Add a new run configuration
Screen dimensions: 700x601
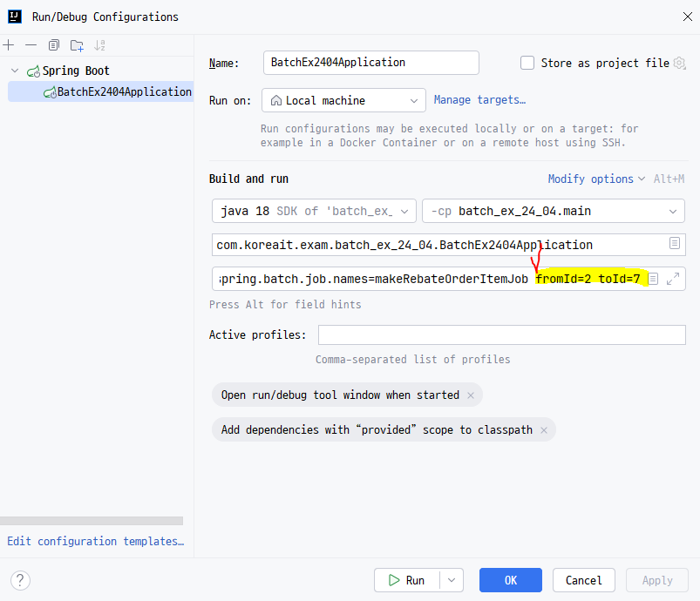point(9,45)
